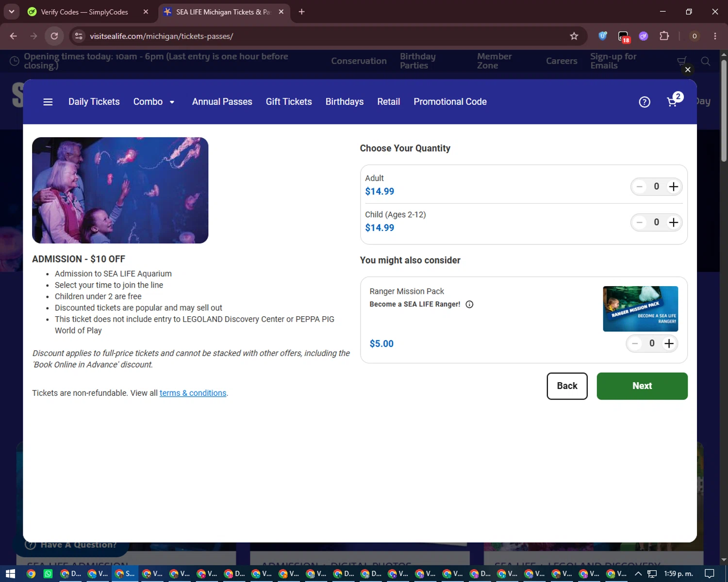Open profile avatar button in Chrome
Viewport: 728px width, 582px height.
click(695, 36)
